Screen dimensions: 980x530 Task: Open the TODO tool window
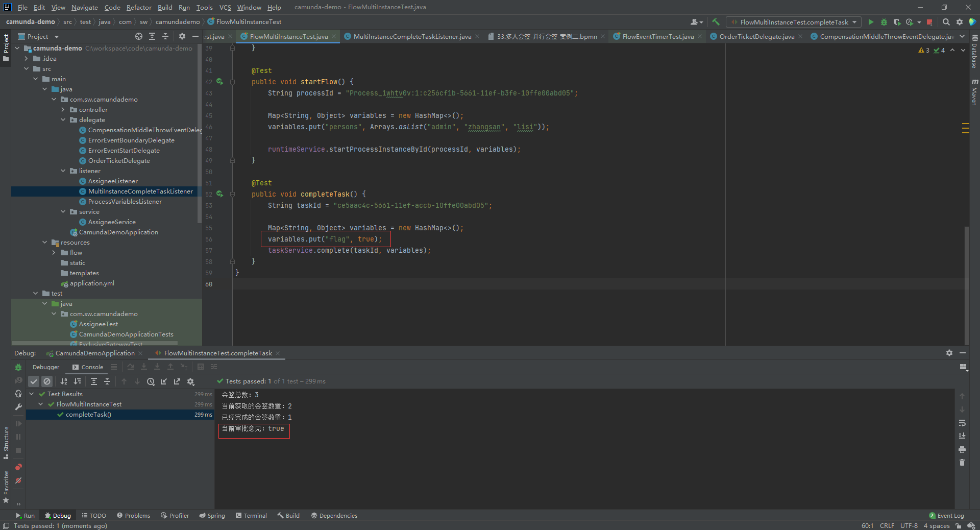(x=94, y=516)
